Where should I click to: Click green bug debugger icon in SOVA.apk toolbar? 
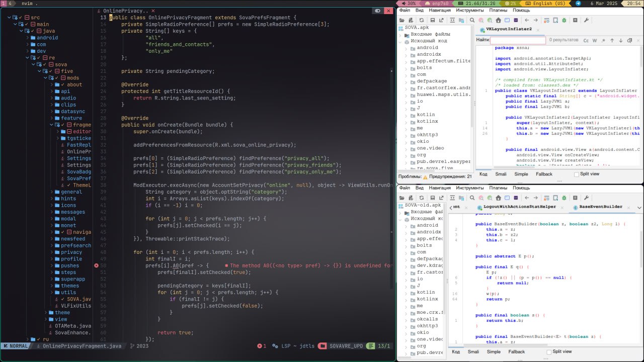pyautogui.click(x=564, y=20)
